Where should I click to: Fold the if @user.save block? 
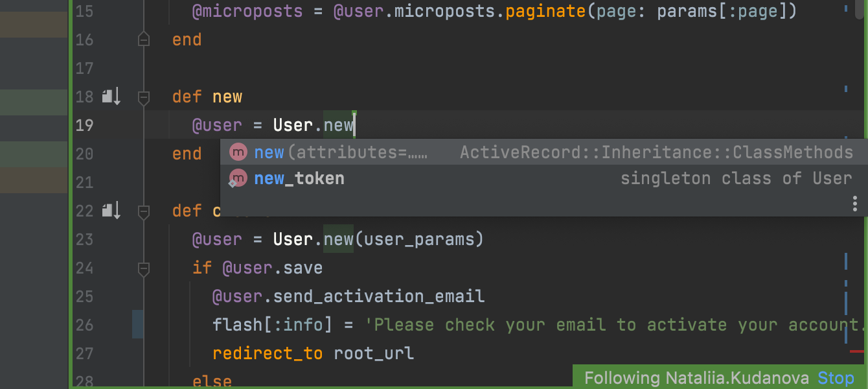(144, 268)
